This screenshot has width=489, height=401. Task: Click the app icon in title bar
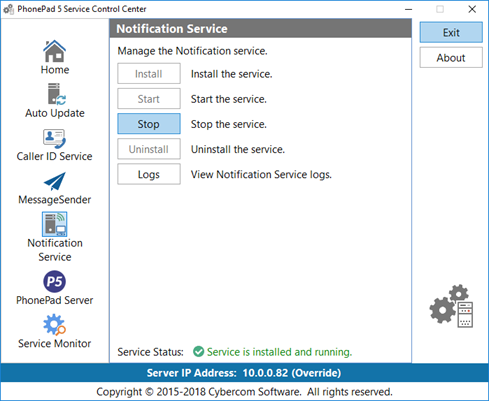coord(8,9)
